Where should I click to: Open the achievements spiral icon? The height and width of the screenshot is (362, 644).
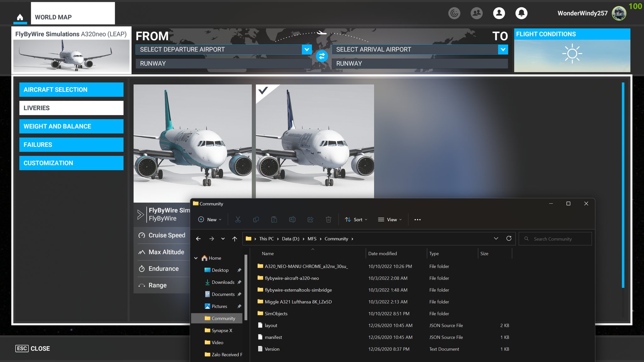pos(454,13)
